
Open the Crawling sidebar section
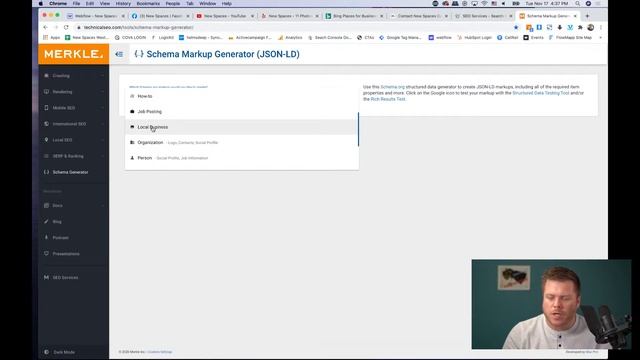tap(73, 76)
